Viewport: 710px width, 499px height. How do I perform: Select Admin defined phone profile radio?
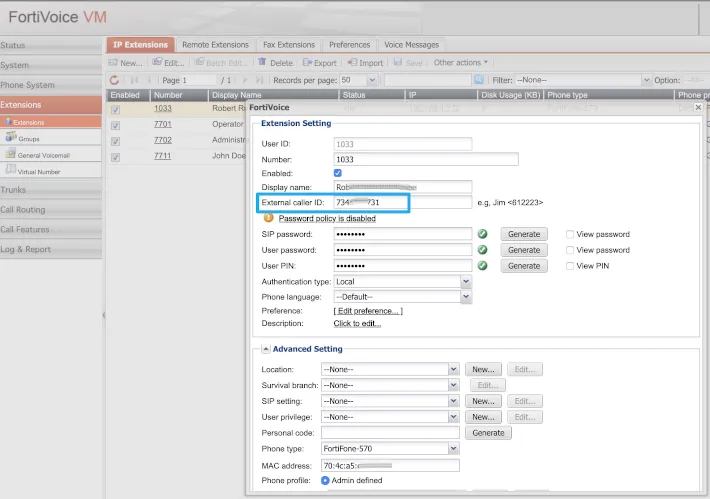(x=325, y=480)
